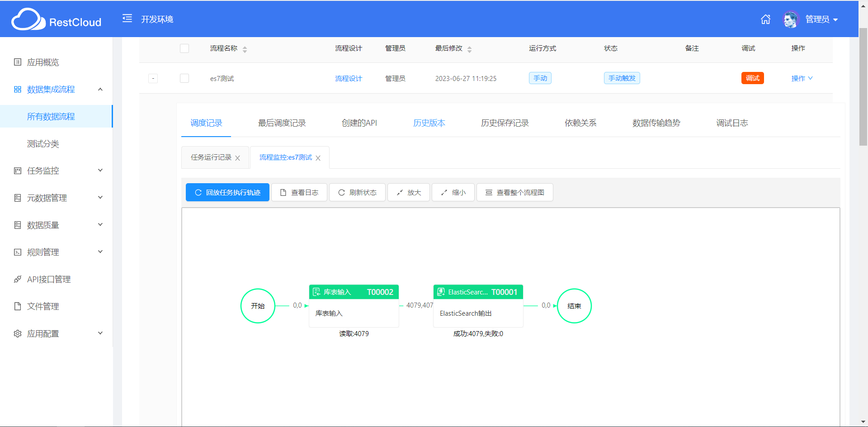Toggle the sidebar collapse menu icon

127,19
